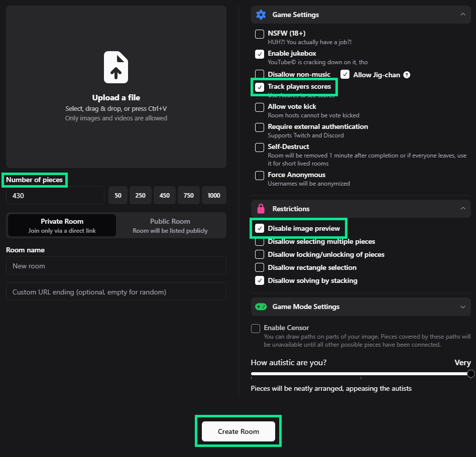The width and height of the screenshot is (476, 457).
Task: Click the Upload a file drop area text
Action: click(x=116, y=98)
